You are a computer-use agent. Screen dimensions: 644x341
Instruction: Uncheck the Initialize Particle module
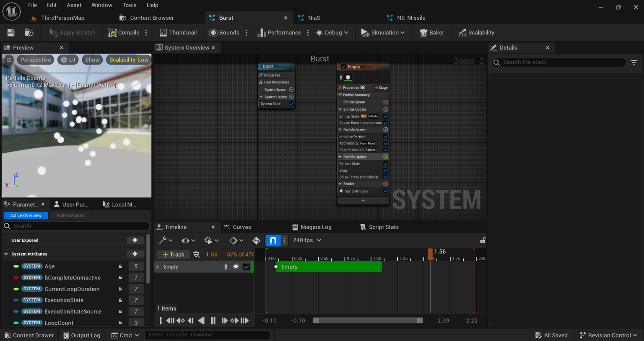click(386, 137)
